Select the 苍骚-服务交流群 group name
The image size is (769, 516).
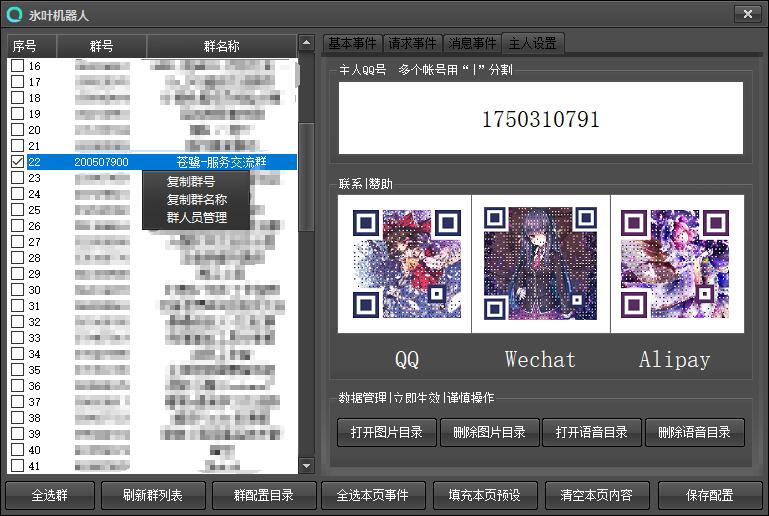221,162
